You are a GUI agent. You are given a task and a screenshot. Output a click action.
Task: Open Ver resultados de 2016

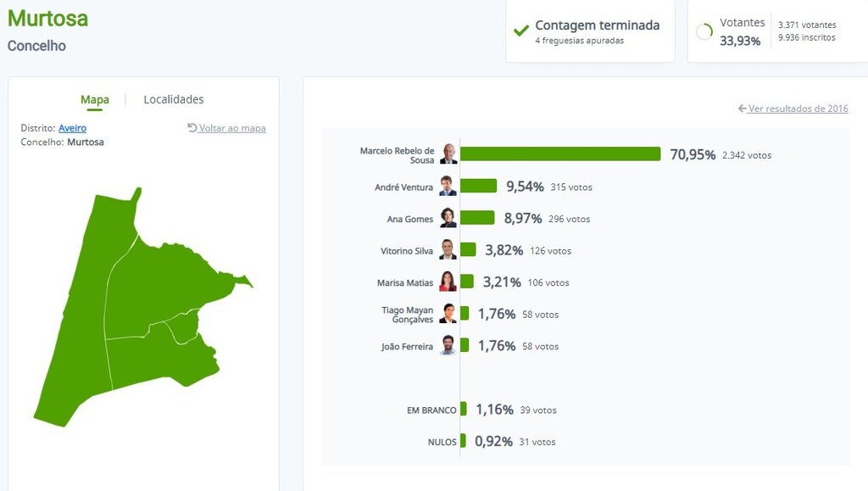point(797,109)
